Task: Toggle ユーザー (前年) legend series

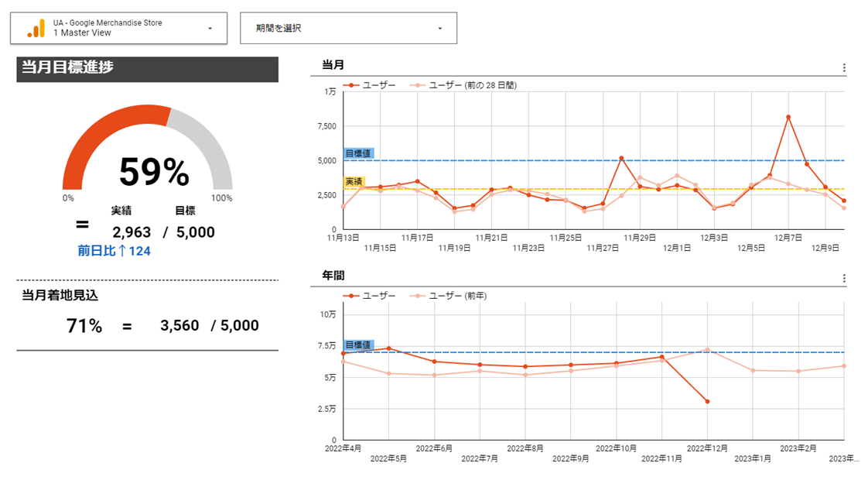Action: (x=458, y=296)
